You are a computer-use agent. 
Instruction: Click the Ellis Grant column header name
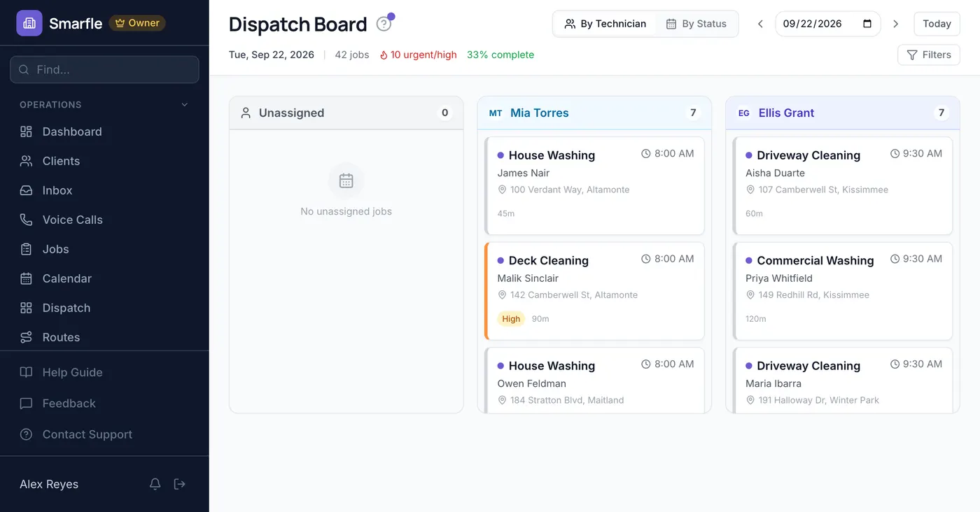[x=786, y=113]
